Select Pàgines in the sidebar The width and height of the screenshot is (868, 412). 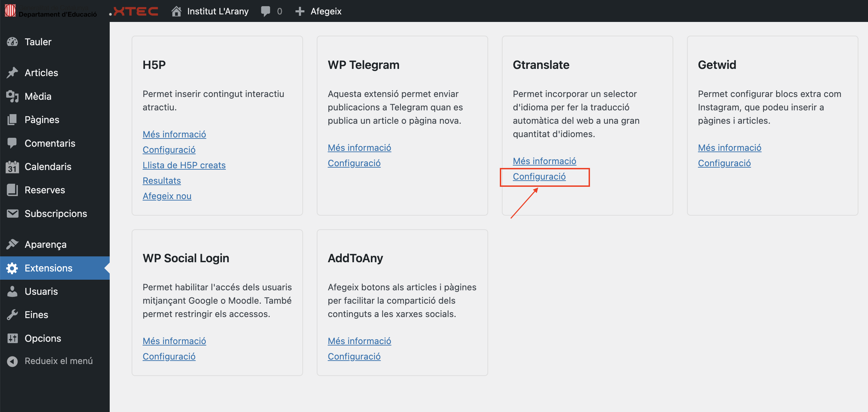(42, 120)
